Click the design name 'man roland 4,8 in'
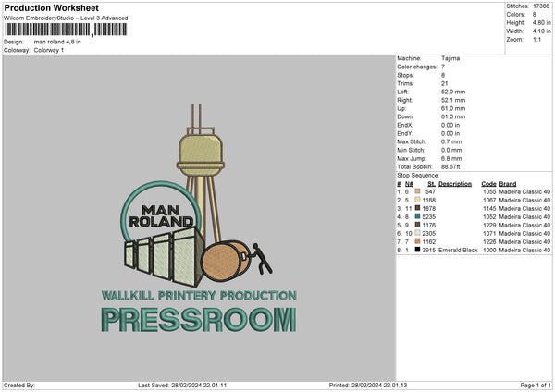This screenshot has width=555, height=392. coord(57,42)
